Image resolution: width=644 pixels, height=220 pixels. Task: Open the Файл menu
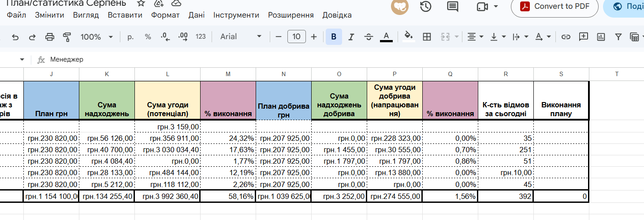pyautogui.click(x=17, y=15)
